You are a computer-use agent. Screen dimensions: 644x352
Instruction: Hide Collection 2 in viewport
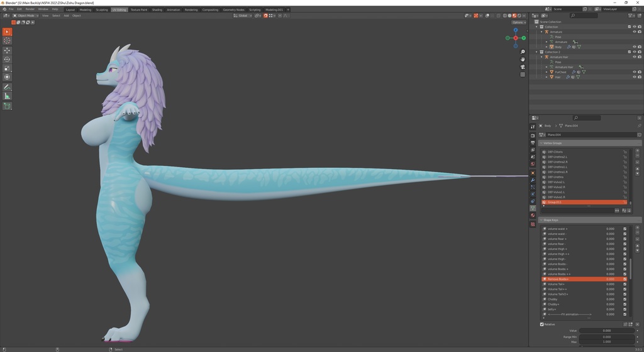[x=634, y=52]
